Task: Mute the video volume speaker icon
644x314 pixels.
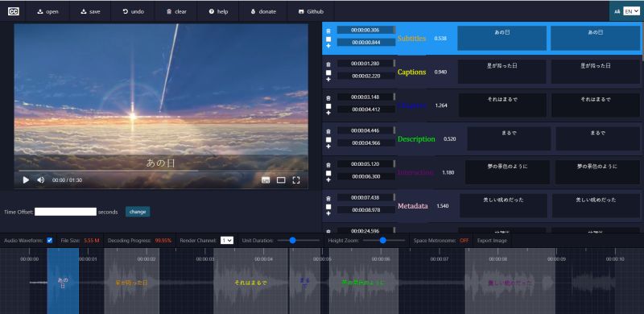Action: point(41,180)
